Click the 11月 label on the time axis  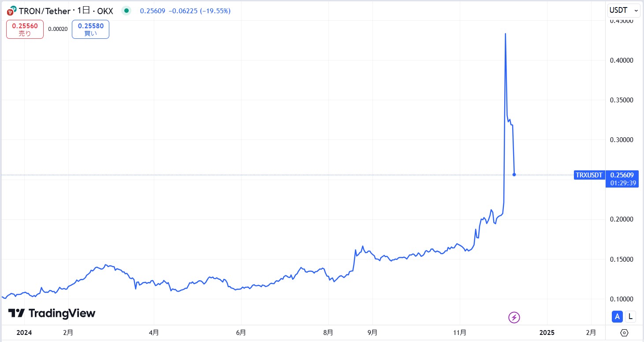click(460, 332)
